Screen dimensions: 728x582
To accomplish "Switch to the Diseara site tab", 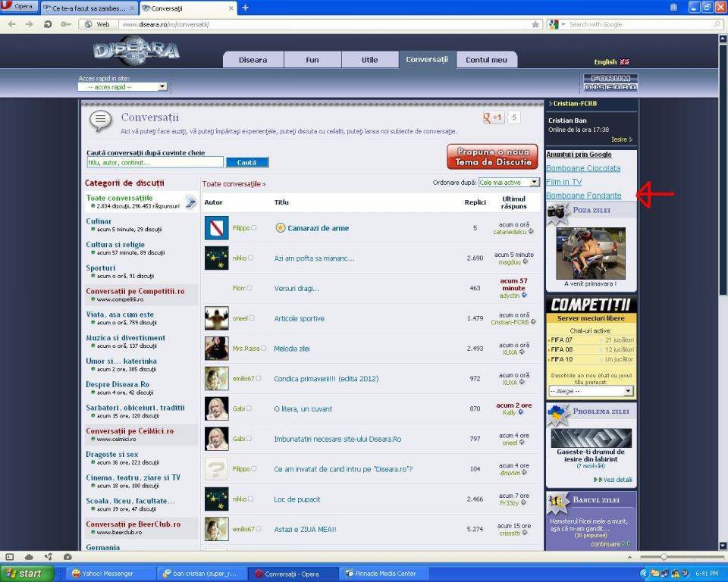I will click(x=253, y=60).
